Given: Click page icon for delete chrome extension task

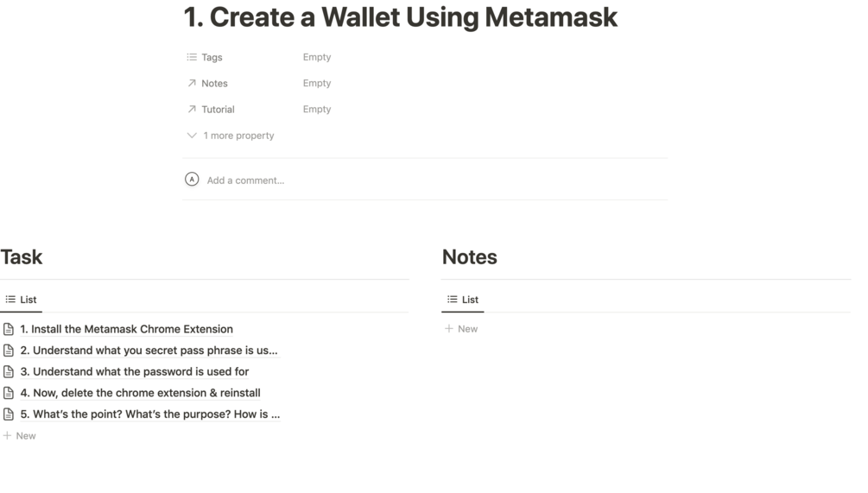Looking at the screenshot, I should point(9,393).
